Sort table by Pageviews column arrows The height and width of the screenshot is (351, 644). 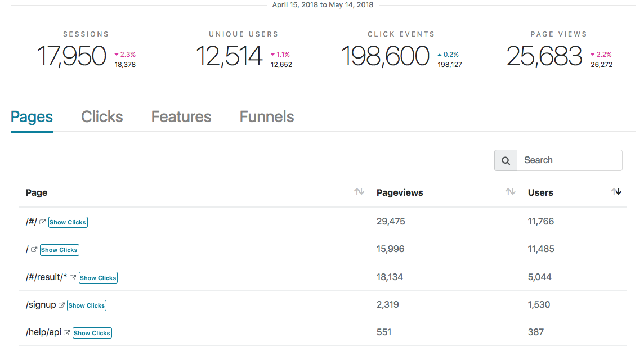tap(510, 192)
